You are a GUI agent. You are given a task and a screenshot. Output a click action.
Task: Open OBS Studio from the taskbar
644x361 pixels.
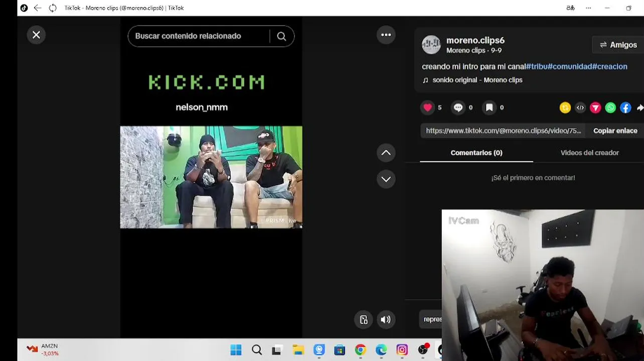(x=423, y=349)
